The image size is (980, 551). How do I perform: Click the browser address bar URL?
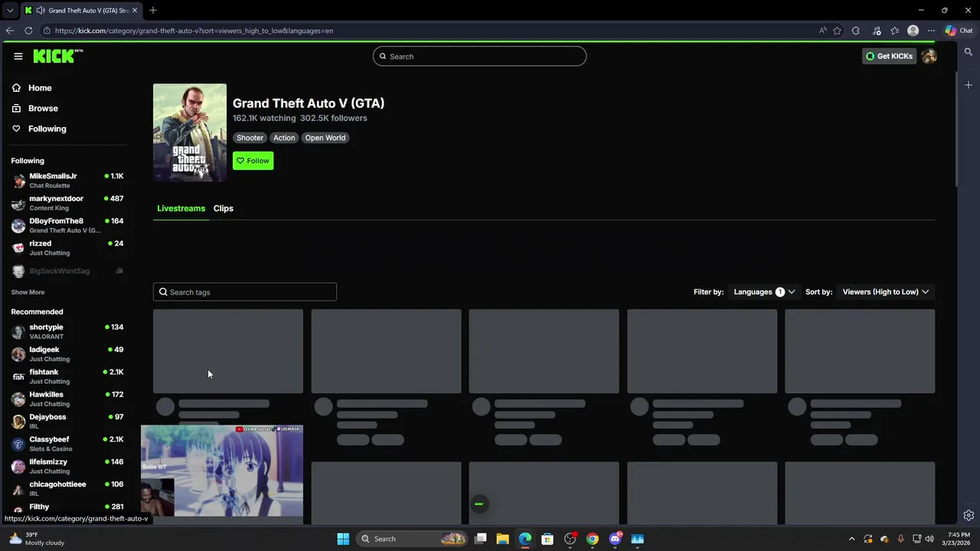click(x=194, y=31)
